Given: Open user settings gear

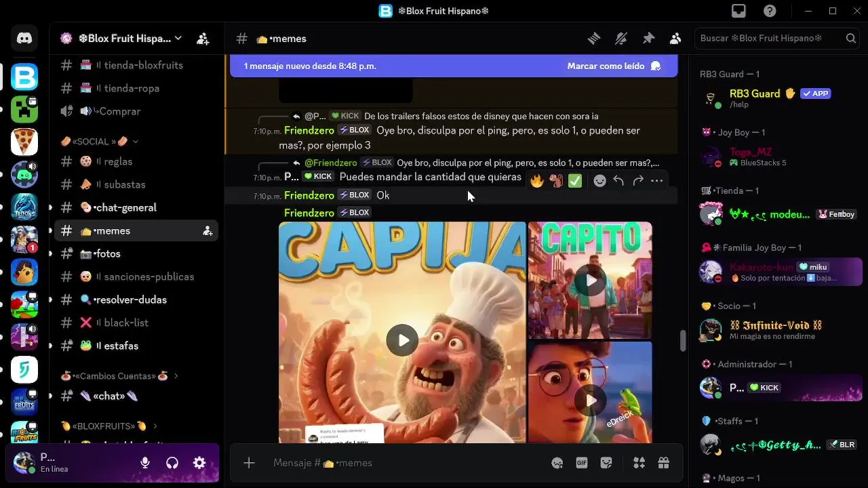Looking at the screenshot, I should pos(199,463).
